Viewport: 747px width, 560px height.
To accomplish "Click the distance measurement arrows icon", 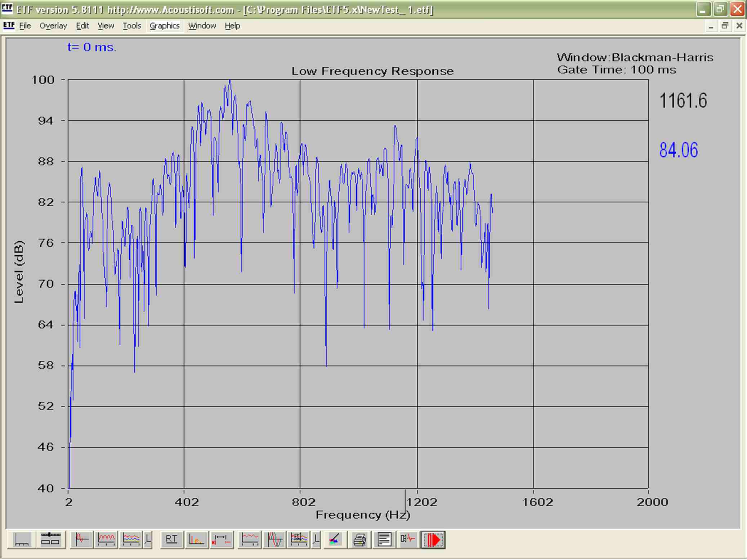I will point(221,539).
